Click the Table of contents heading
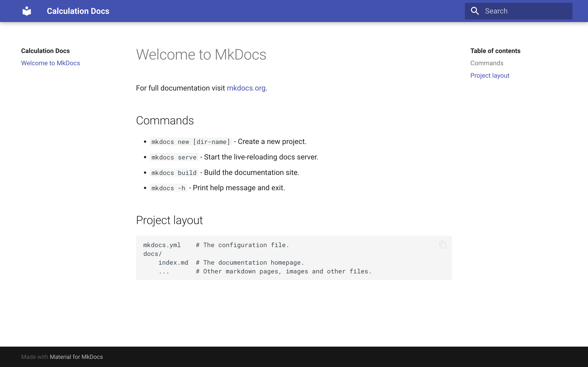588x367 pixels. pos(496,51)
